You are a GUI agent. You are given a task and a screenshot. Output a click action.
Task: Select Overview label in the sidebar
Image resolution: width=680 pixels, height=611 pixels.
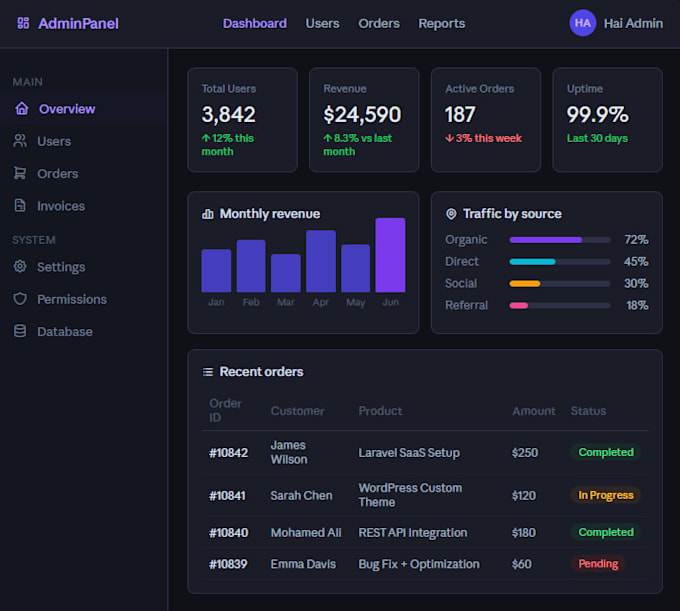[67, 109]
